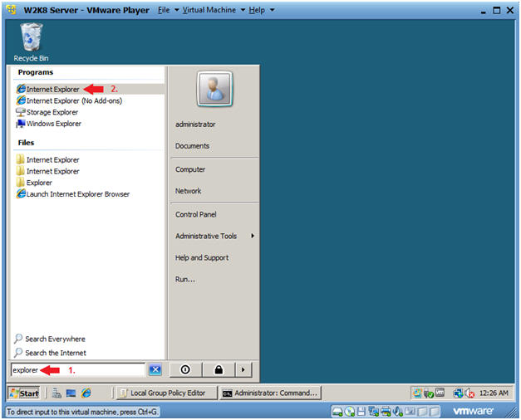Click VMware hard disk device icon
Screen dimensions: 521x420
click(x=337, y=412)
